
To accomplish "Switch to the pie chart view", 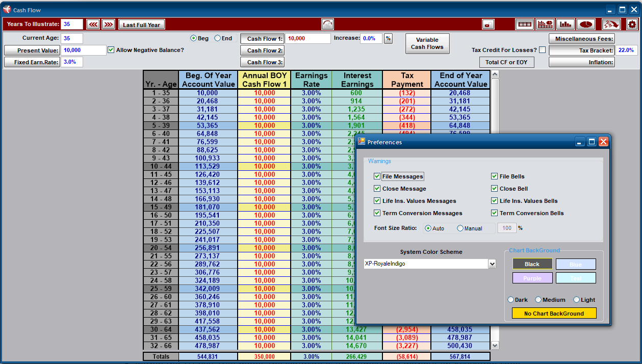I will click(x=586, y=24).
